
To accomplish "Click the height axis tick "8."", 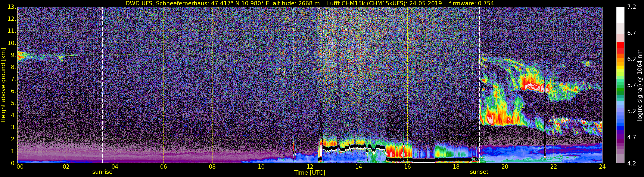I will click(x=13, y=67).
